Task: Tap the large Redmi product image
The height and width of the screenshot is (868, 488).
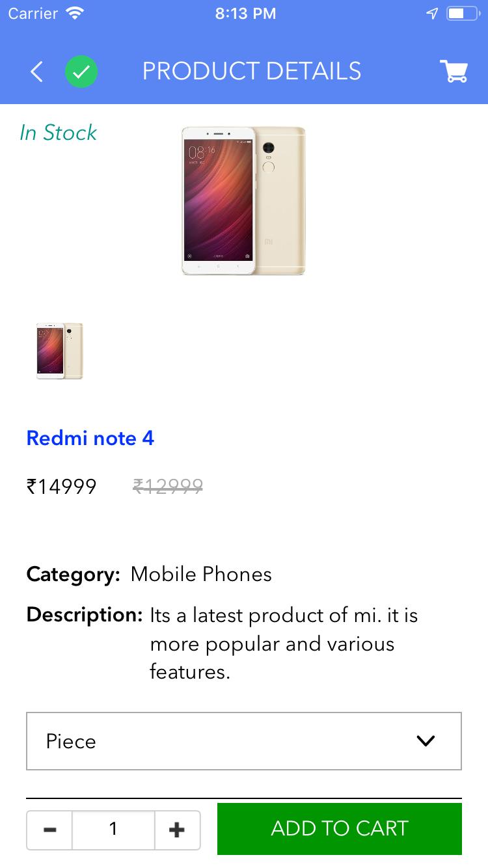Action: pos(243,200)
